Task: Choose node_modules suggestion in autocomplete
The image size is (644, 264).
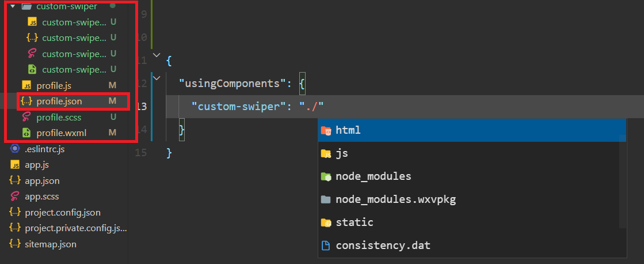Action: [x=472, y=176]
